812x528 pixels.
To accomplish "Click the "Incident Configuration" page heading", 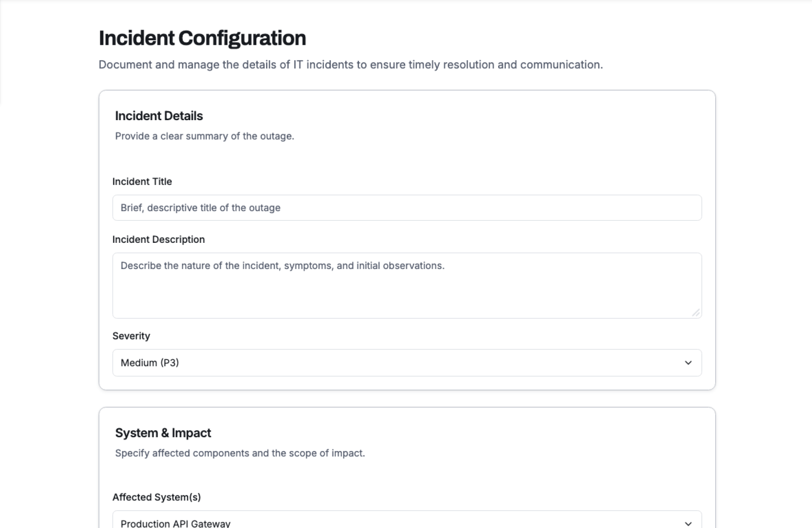I will tap(202, 38).
